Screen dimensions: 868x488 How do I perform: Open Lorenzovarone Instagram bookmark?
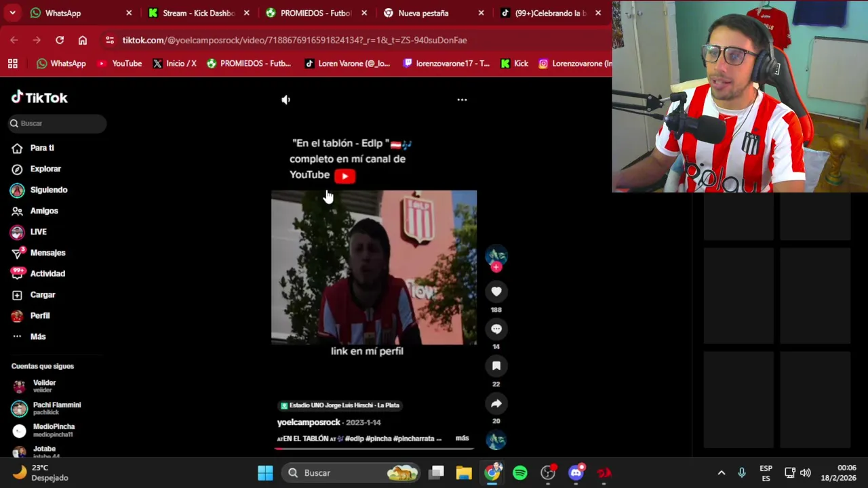[x=575, y=64]
